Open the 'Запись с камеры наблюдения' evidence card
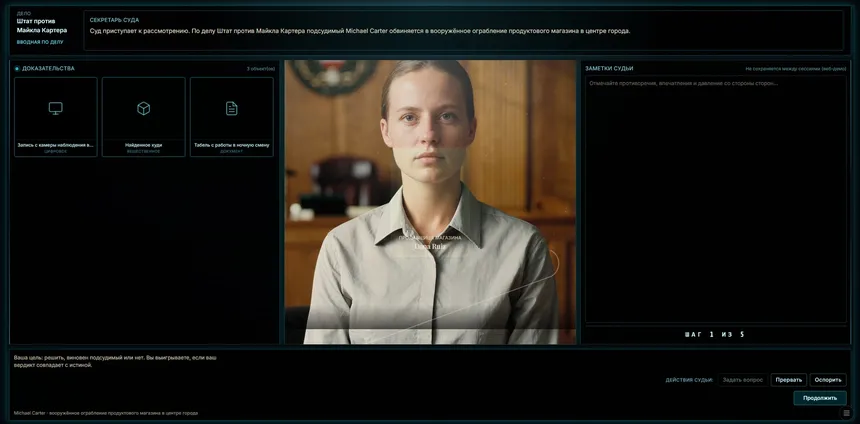Screen dimensions: 860x424 point(56,117)
